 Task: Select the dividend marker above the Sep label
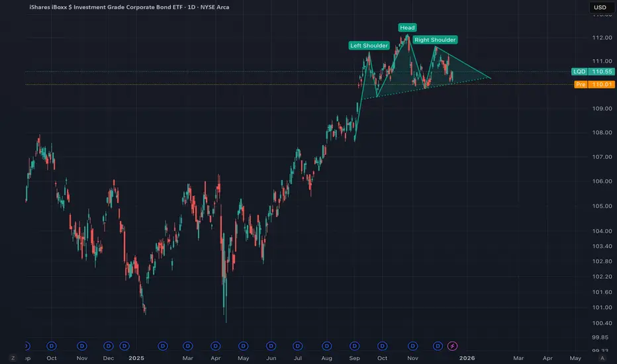pyautogui.click(x=355, y=346)
